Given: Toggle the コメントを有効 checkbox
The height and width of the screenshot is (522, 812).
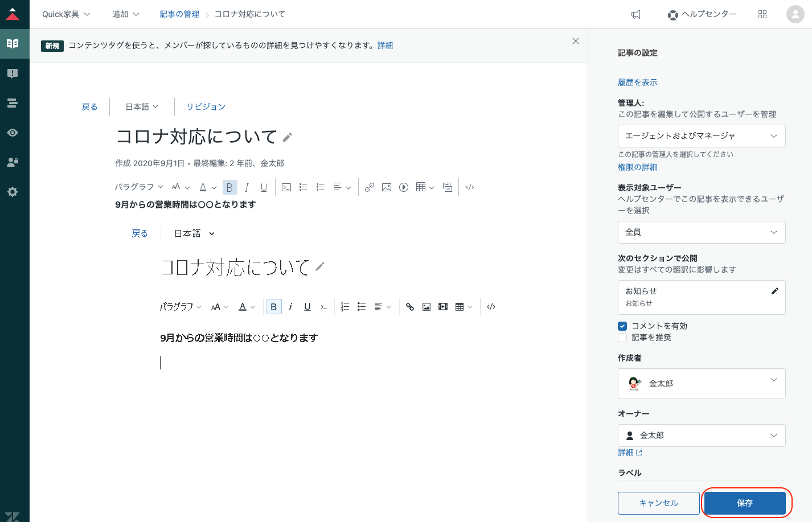Looking at the screenshot, I should [622, 326].
